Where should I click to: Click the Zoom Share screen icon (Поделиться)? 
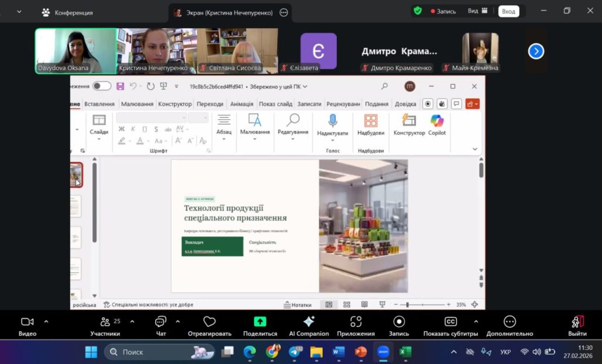[x=260, y=322]
